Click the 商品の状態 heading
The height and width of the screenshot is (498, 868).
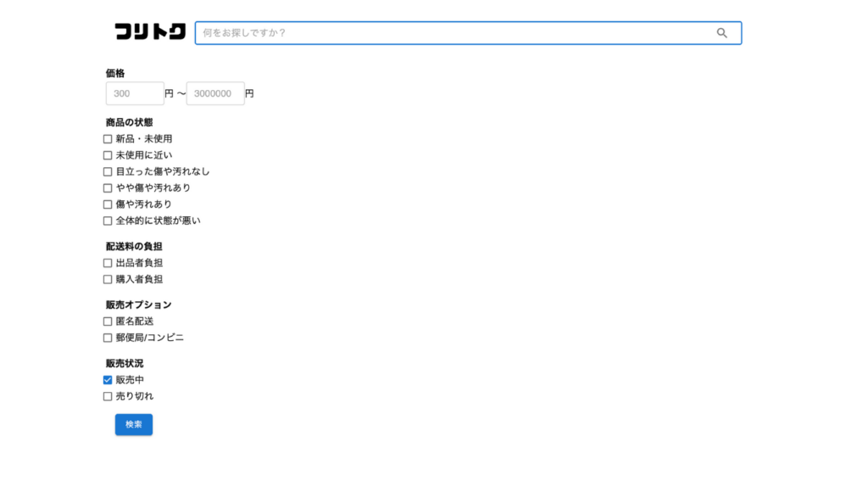pyautogui.click(x=129, y=122)
